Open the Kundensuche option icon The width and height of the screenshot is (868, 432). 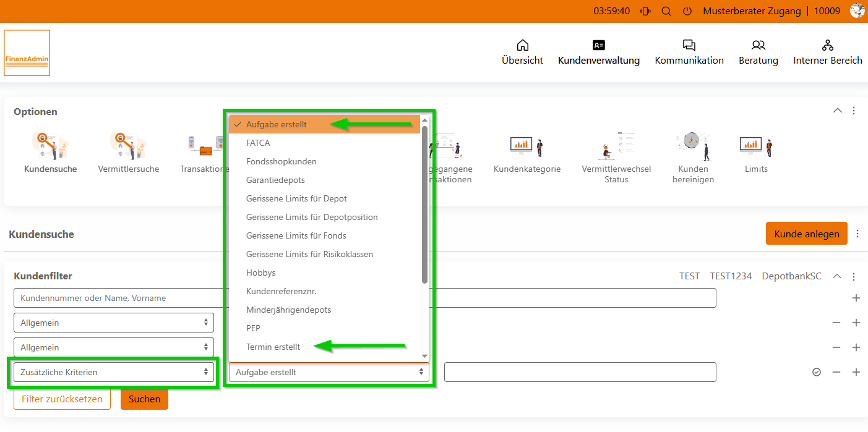pos(50,146)
